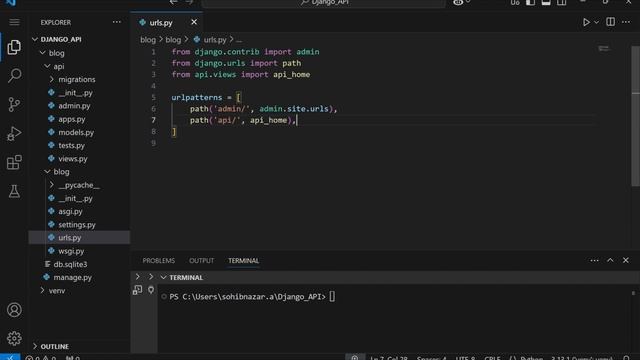Click the first blog breadcrumb segment
The height and width of the screenshot is (360, 640).
click(x=148, y=40)
